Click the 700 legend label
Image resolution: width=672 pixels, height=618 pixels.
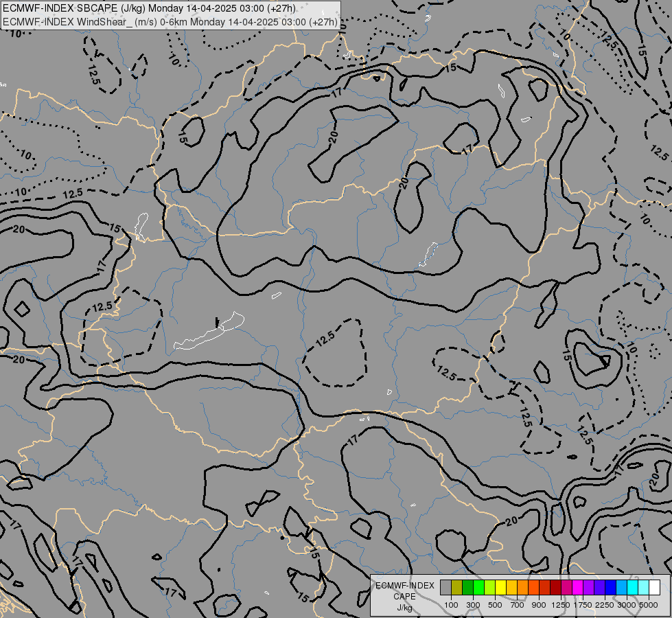518,605
